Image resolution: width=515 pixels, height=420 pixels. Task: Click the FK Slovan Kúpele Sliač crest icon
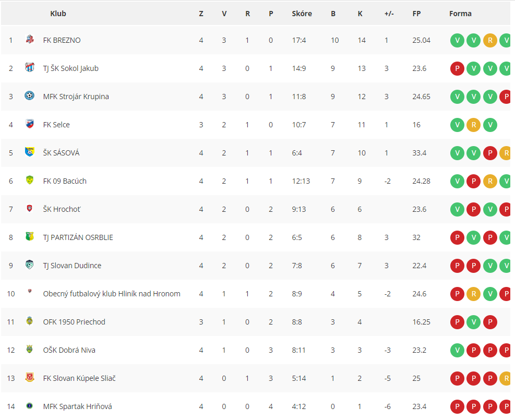click(30, 377)
